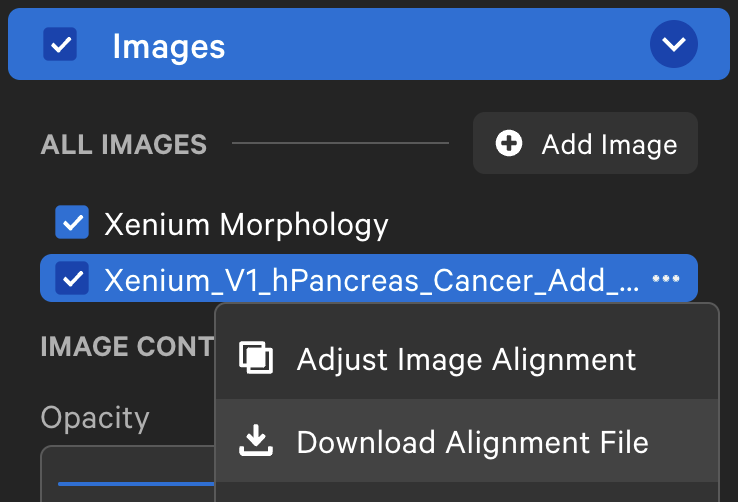The width and height of the screenshot is (738, 502).
Task: Uncheck the Xenium_V1_hPancreas_Cancer image checkbox
Action: tap(72, 279)
